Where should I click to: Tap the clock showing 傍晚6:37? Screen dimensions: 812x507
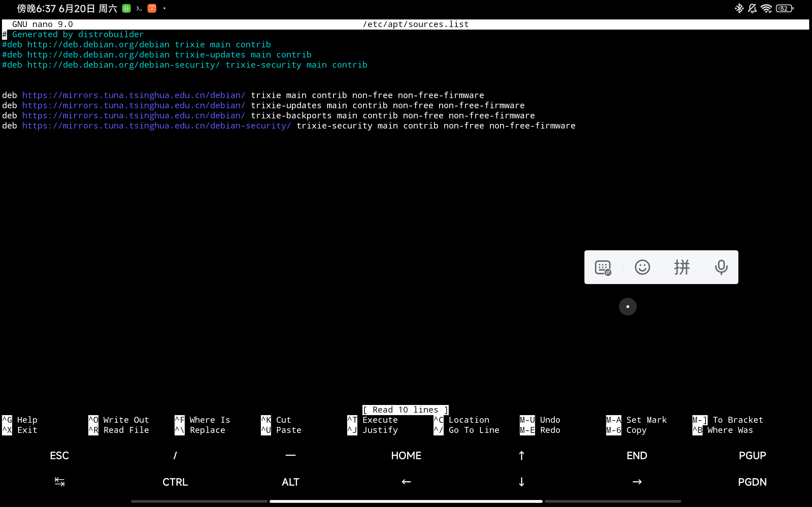click(x=36, y=8)
